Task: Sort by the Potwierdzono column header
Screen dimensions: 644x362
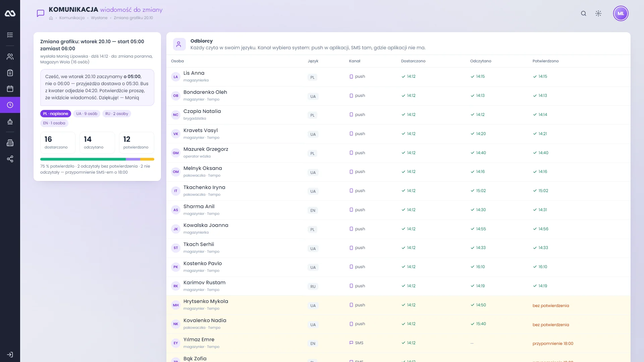Action: [x=545, y=61]
